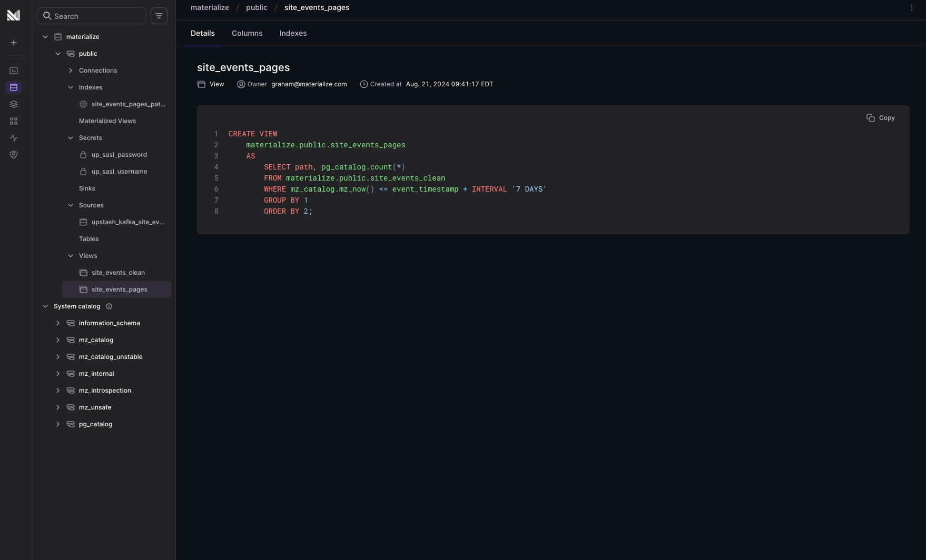Open the upstash_kafka_site_ev source
Viewport: 926px width, 560px height.
(127, 222)
